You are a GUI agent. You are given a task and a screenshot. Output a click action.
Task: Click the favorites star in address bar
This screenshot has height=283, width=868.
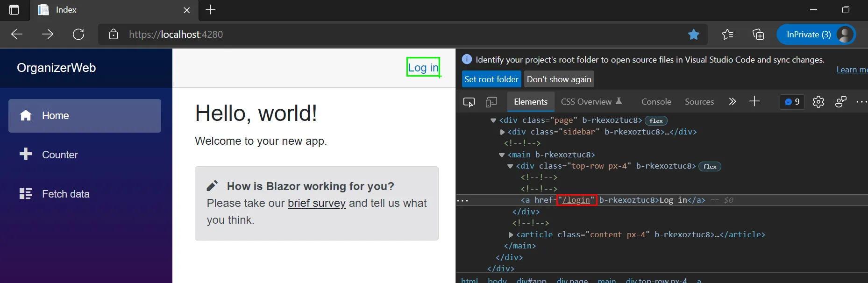pyautogui.click(x=694, y=35)
